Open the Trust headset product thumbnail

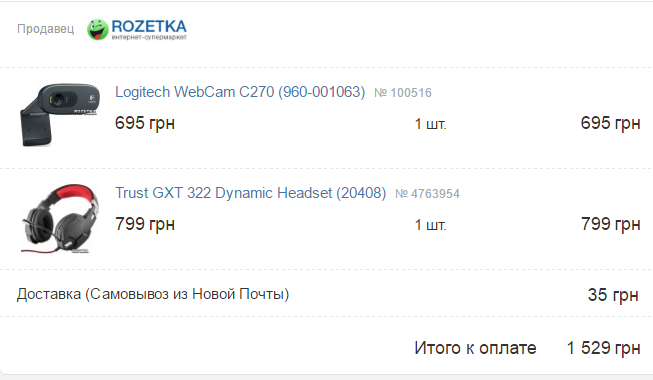click(x=60, y=218)
